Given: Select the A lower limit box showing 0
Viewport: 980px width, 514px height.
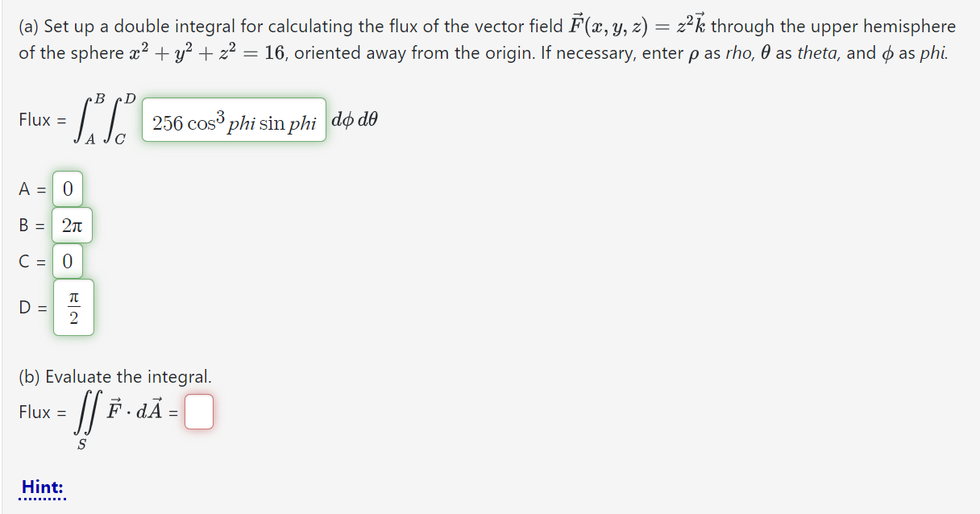Looking at the screenshot, I should 68,188.
